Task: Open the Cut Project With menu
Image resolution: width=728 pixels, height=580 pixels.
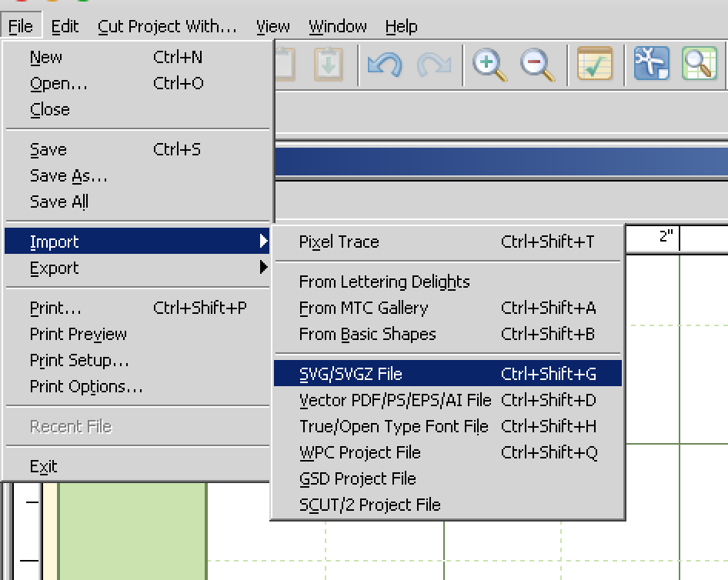Action: click(167, 26)
